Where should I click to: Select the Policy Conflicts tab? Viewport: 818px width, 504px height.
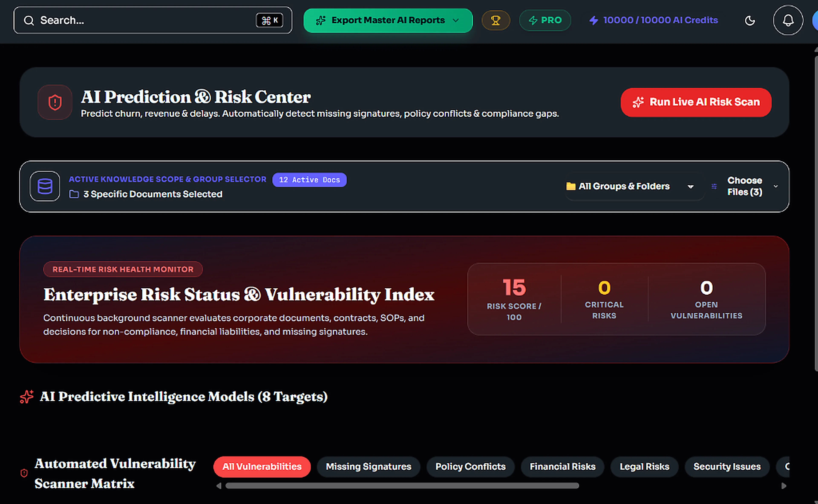pos(470,467)
